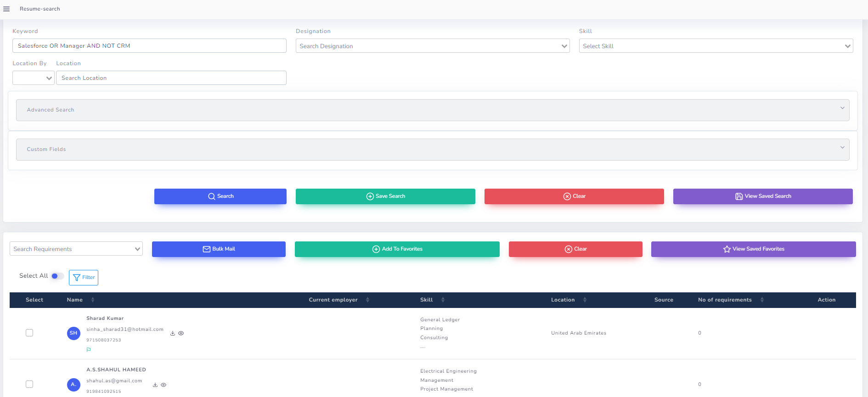
Task: Sort the table by Skill column
Action: (443, 300)
